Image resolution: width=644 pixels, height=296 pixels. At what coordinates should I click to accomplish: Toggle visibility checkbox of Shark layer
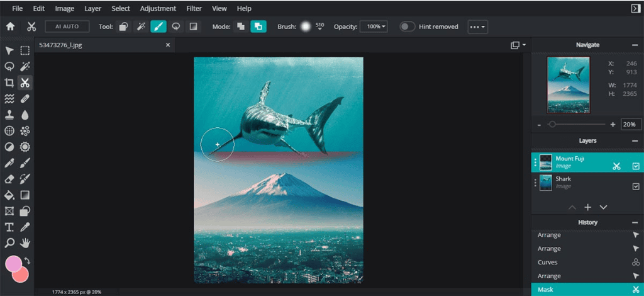pyautogui.click(x=635, y=186)
